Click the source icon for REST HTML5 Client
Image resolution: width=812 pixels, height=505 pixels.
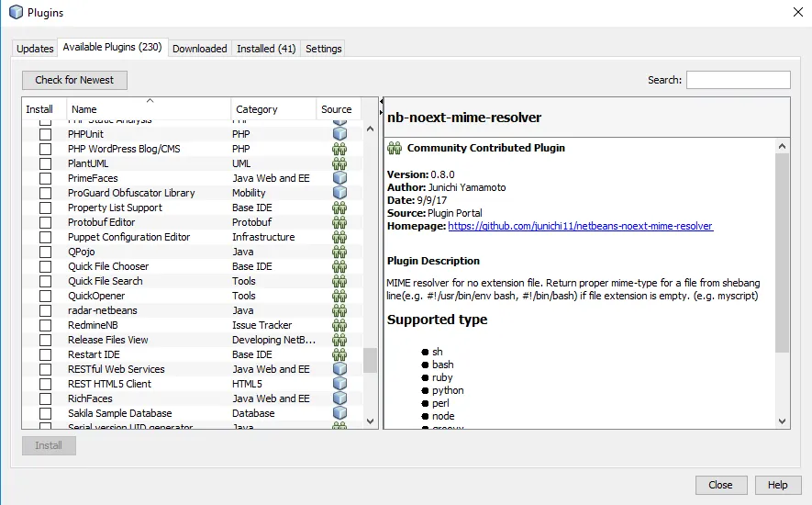click(339, 384)
